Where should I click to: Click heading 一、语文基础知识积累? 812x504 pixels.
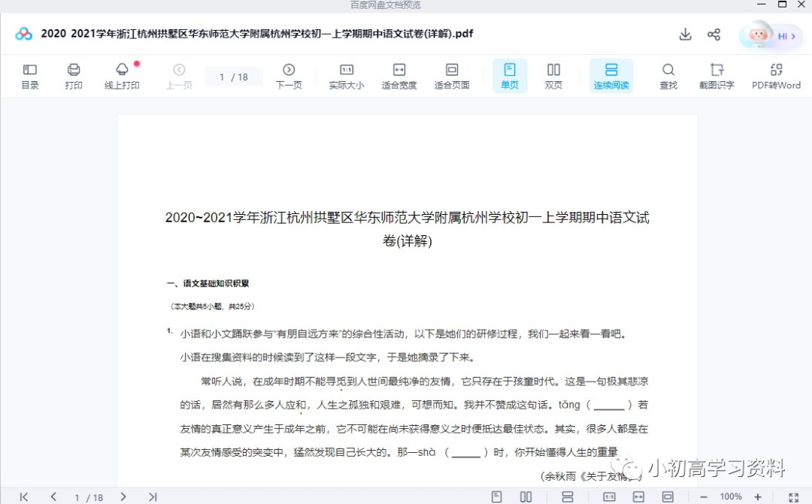(x=208, y=284)
